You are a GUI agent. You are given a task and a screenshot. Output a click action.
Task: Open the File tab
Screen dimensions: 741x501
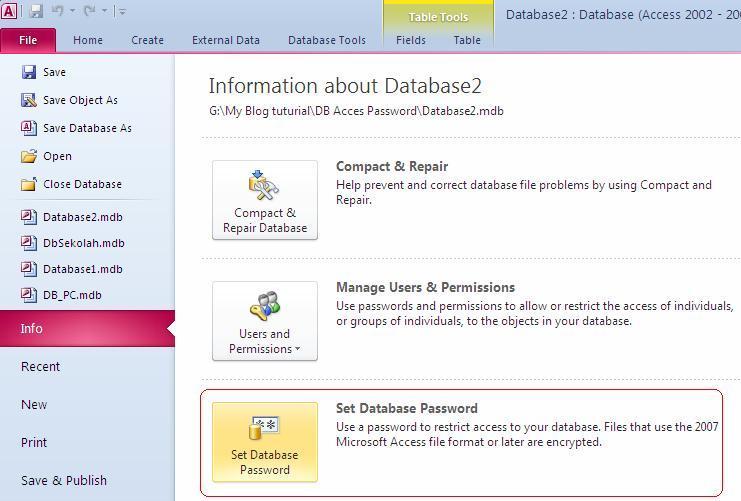point(28,40)
